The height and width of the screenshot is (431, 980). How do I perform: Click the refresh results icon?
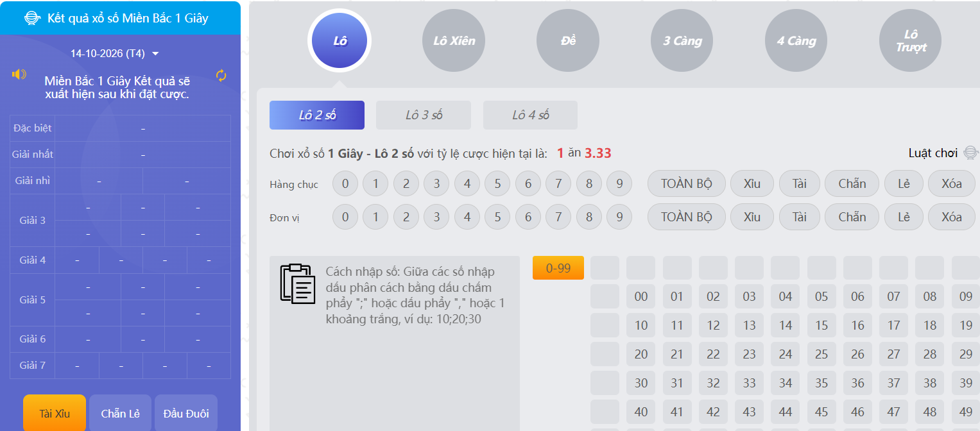221,76
